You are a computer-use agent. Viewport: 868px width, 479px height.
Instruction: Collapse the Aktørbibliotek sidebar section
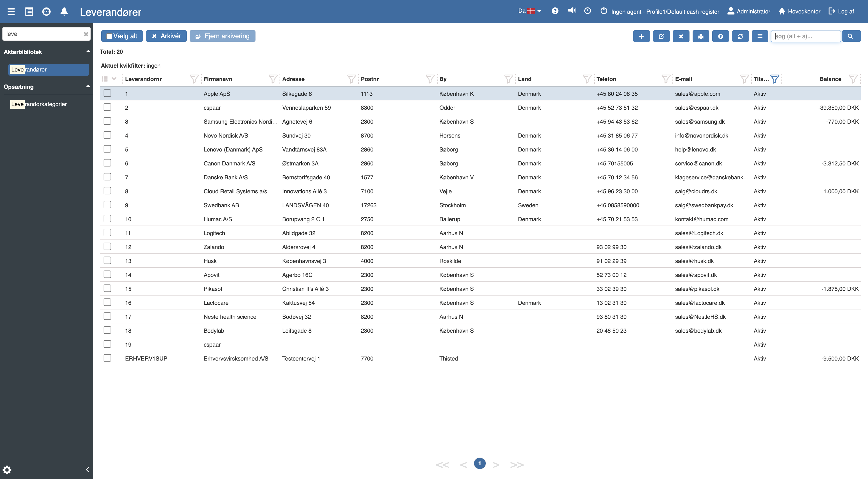(88, 52)
